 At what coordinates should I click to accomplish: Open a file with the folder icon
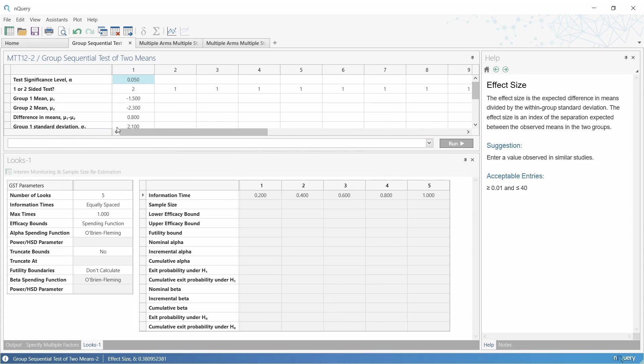click(22, 32)
